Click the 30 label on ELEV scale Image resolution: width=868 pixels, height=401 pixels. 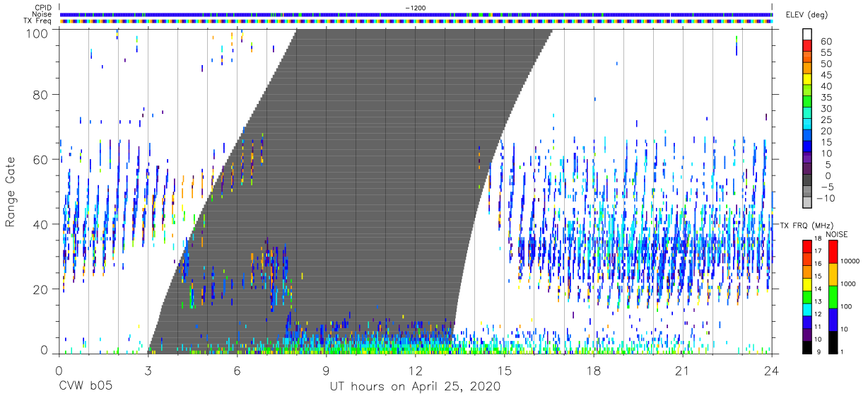826,108
